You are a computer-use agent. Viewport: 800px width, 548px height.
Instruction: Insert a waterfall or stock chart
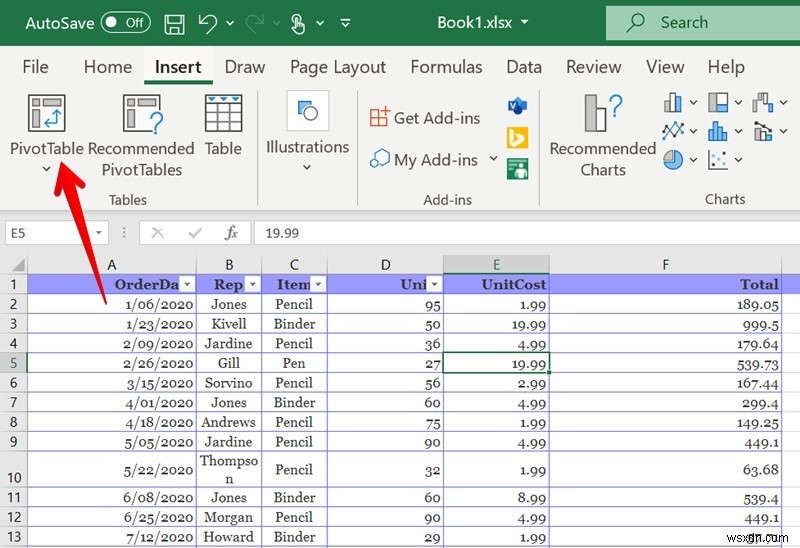763,103
